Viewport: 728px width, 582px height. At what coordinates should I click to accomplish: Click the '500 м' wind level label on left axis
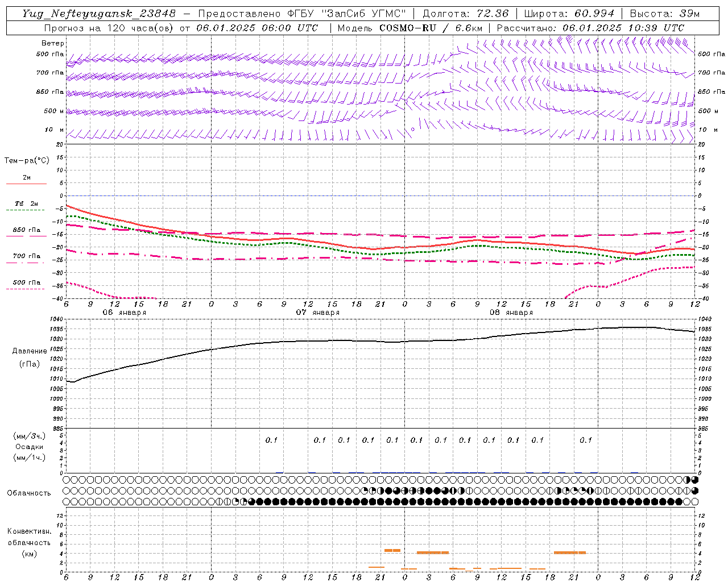point(54,111)
